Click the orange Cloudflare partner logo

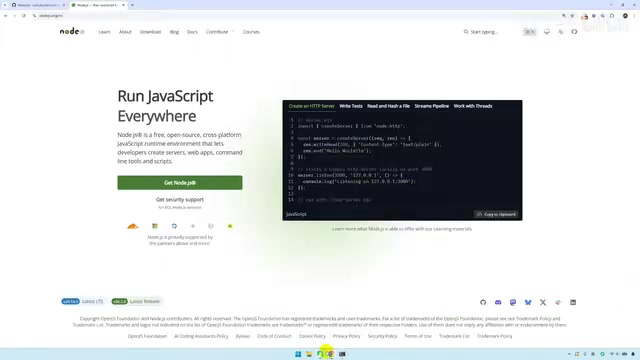point(133,226)
